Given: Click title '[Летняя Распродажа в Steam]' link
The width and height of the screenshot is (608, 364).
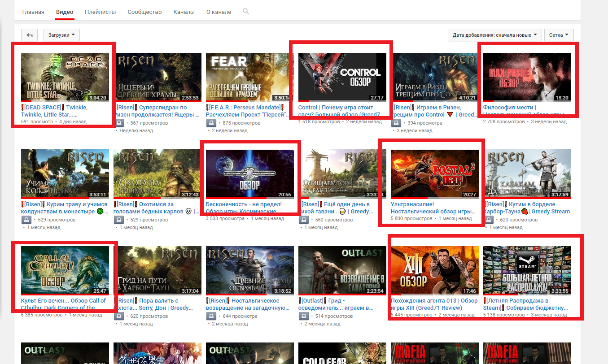Looking at the screenshot, I should click(526, 304).
